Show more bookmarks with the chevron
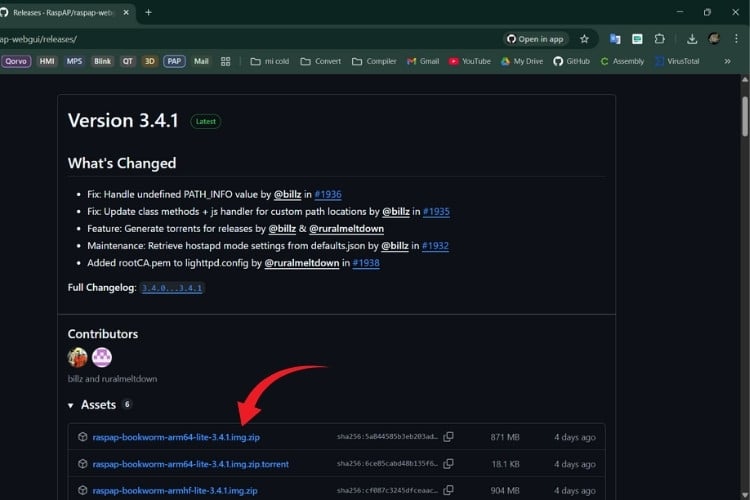The height and width of the screenshot is (500, 750). [x=727, y=61]
